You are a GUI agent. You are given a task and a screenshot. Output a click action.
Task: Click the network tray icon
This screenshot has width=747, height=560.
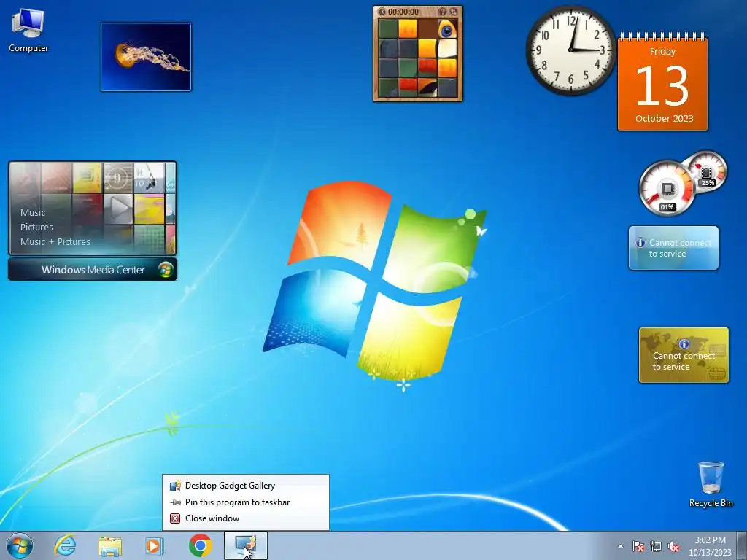pyautogui.click(x=656, y=546)
